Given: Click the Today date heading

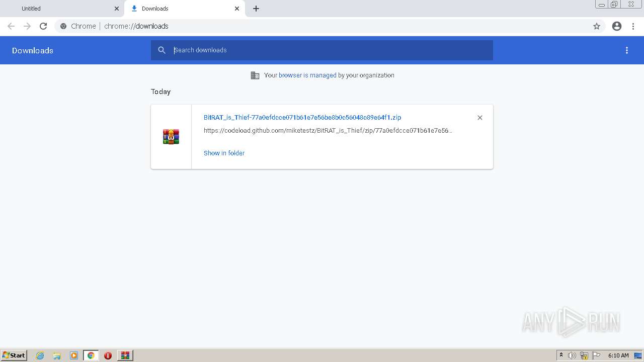Looking at the screenshot, I should click(161, 92).
